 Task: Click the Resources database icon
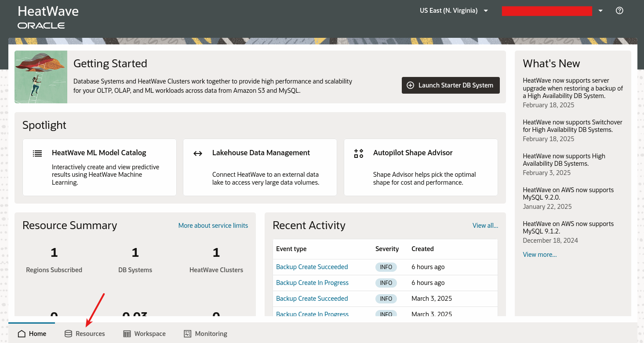pyautogui.click(x=68, y=334)
